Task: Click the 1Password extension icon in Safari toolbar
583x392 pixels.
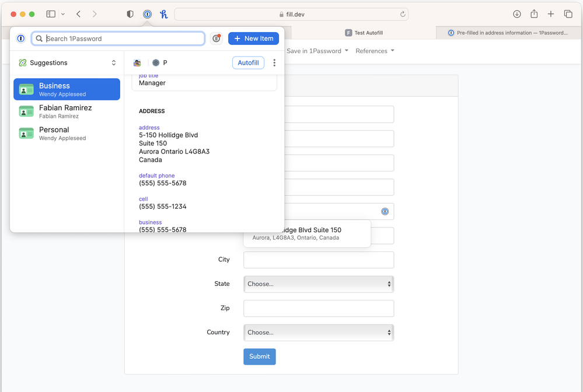Action: [148, 14]
